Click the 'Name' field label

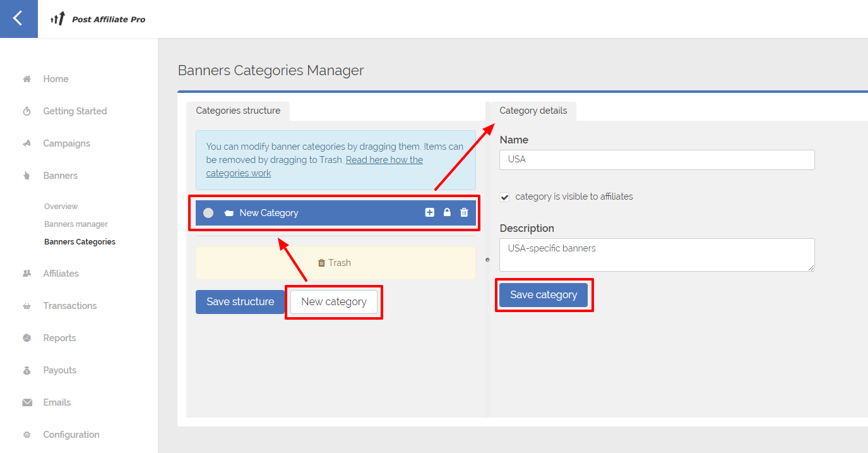point(514,140)
